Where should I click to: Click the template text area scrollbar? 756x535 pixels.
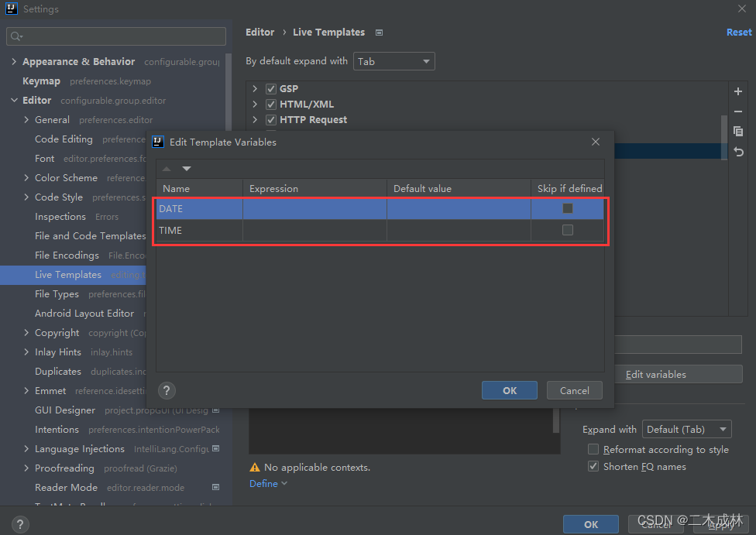(556, 420)
